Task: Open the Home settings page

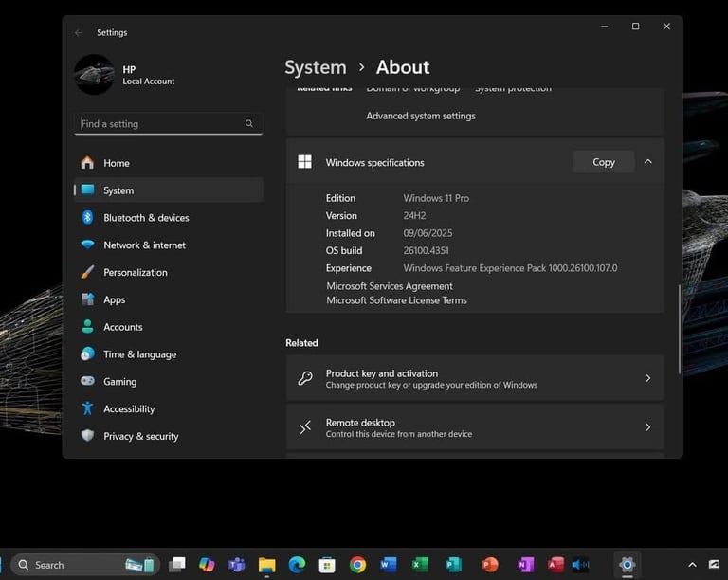Action: click(168, 163)
